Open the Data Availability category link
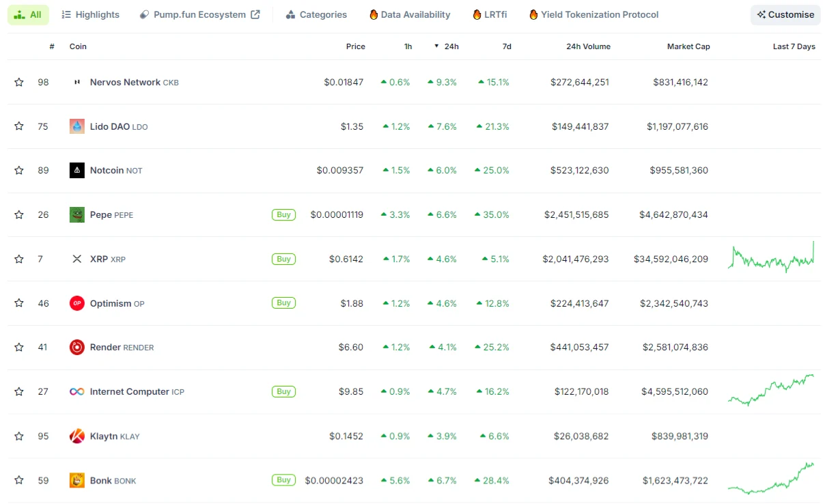The width and height of the screenshot is (823, 504). [x=410, y=14]
